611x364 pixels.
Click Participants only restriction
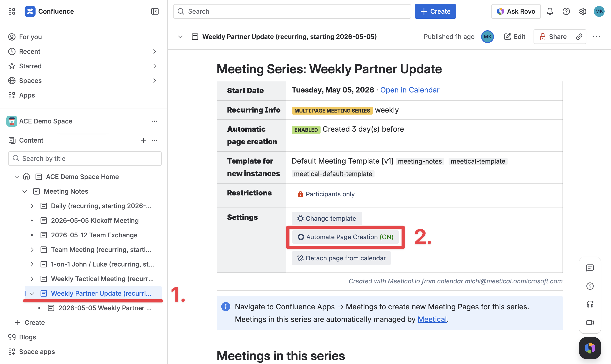click(x=330, y=194)
